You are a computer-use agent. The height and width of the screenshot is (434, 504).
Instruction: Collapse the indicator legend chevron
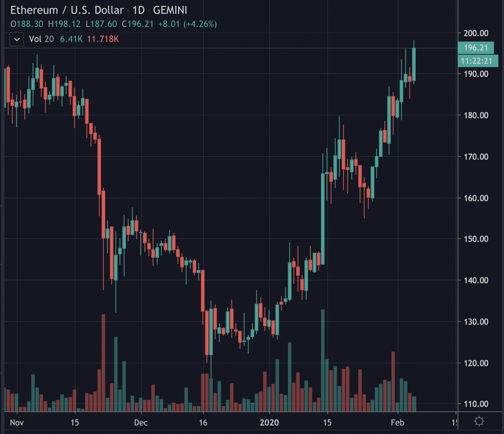17,40
